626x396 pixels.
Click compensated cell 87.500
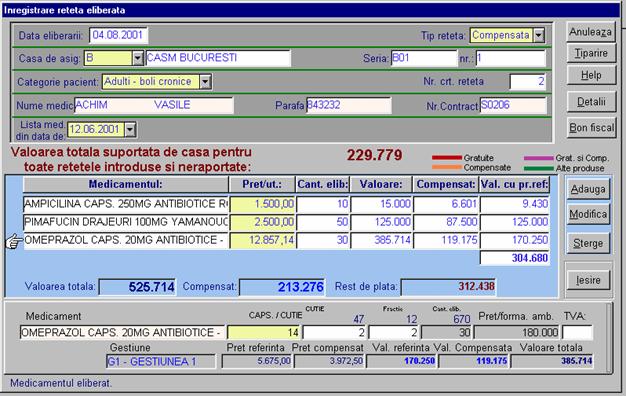click(x=446, y=222)
